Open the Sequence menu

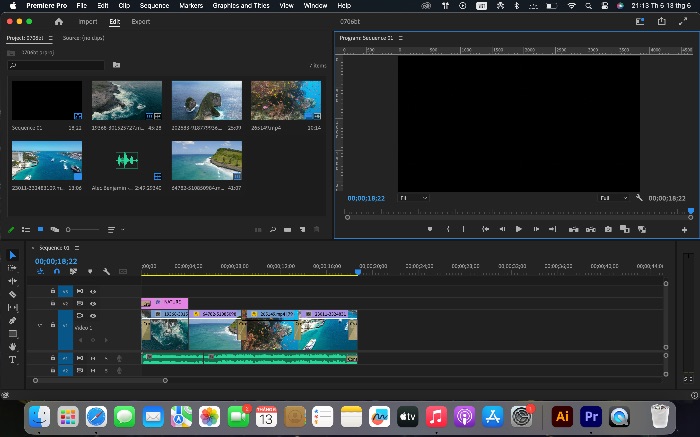pyautogui.click(x=154, y=6)
